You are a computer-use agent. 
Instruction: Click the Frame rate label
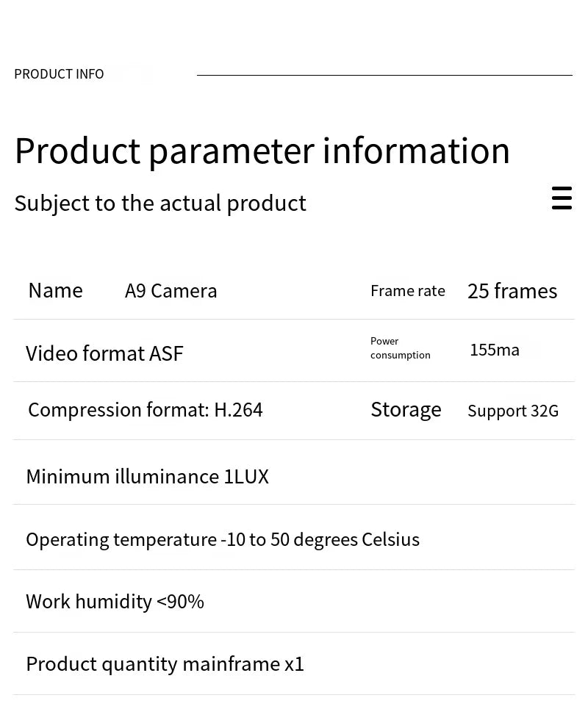(408, 291)
